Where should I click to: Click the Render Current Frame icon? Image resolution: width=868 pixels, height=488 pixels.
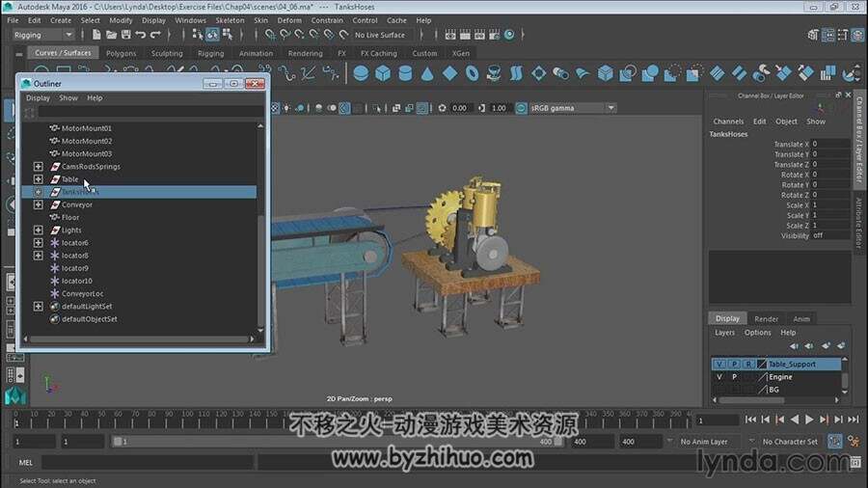[465, 35]
